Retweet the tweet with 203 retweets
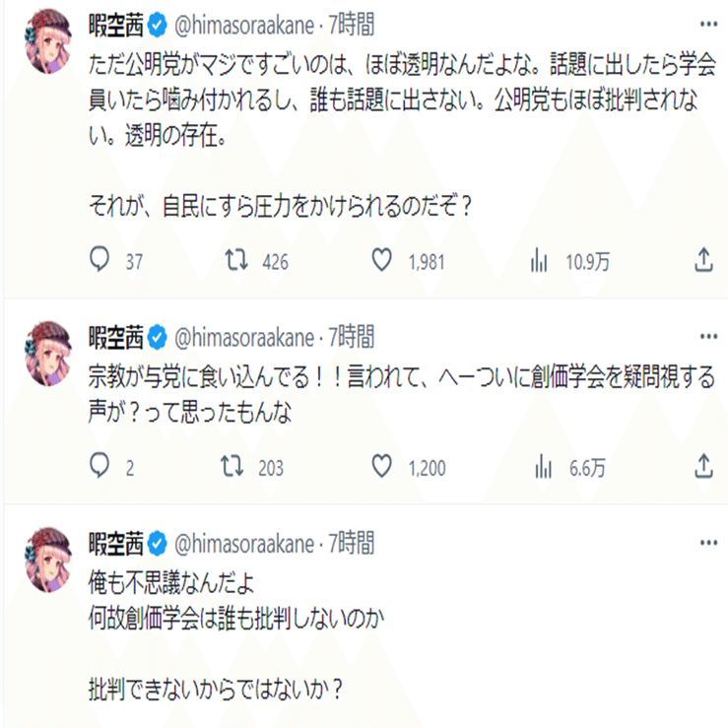Image resolution: width=728 pixels, height=728 pixels. (x=235, y=465)
